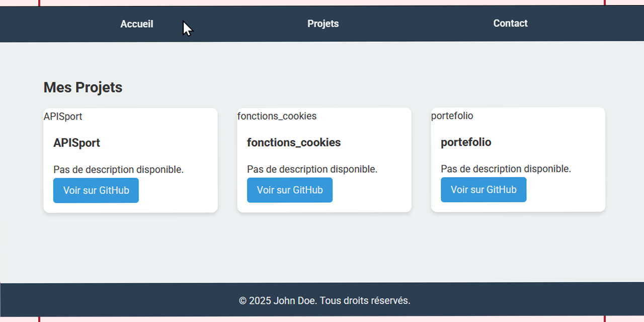Click the Mes Projets heading
The height and width of the screenshot is (322, 644).
pos(83,87)
